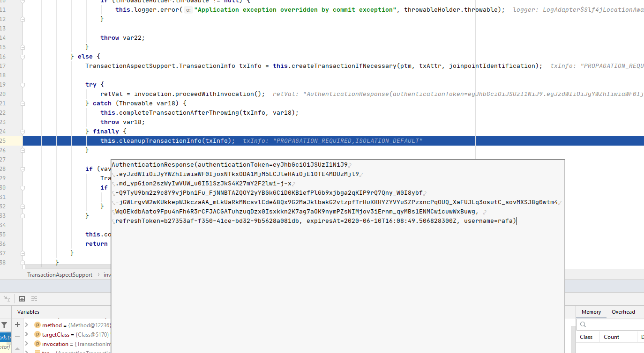
Task: Expand the targetClass variable node
Action: pos(27,335)
